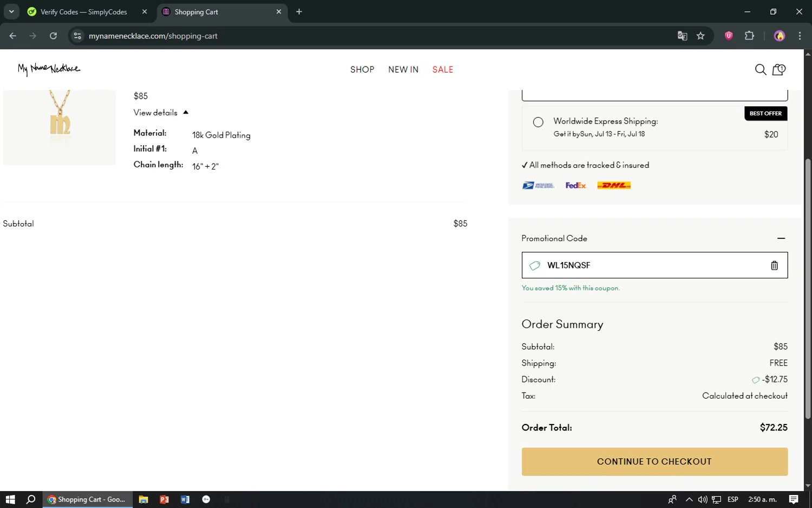Viewport: 812px width, 508px height.
Task: Click Shopping Cart Chrome taskbar button
Action: point(87,499)
